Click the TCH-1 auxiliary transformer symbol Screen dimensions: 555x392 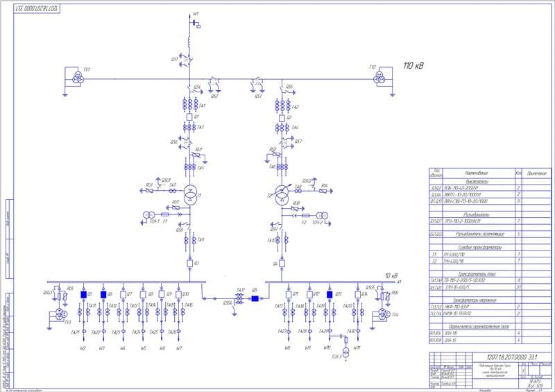(149, 214)
